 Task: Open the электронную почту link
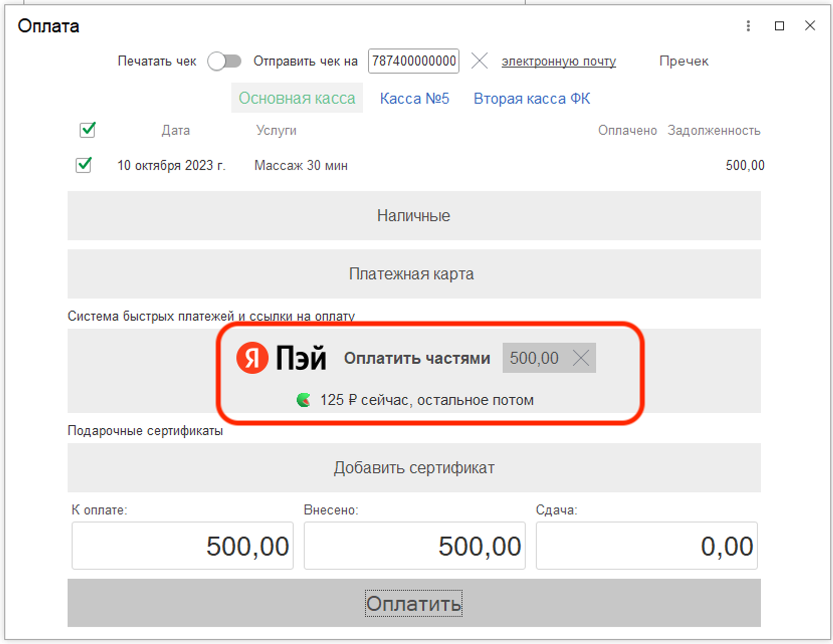[559, 61]
